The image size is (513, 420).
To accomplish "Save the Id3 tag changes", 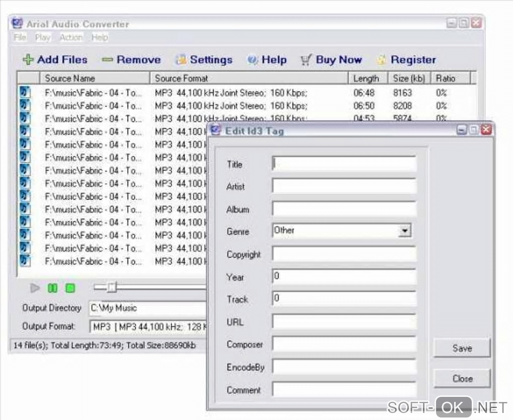I will 462,348.
